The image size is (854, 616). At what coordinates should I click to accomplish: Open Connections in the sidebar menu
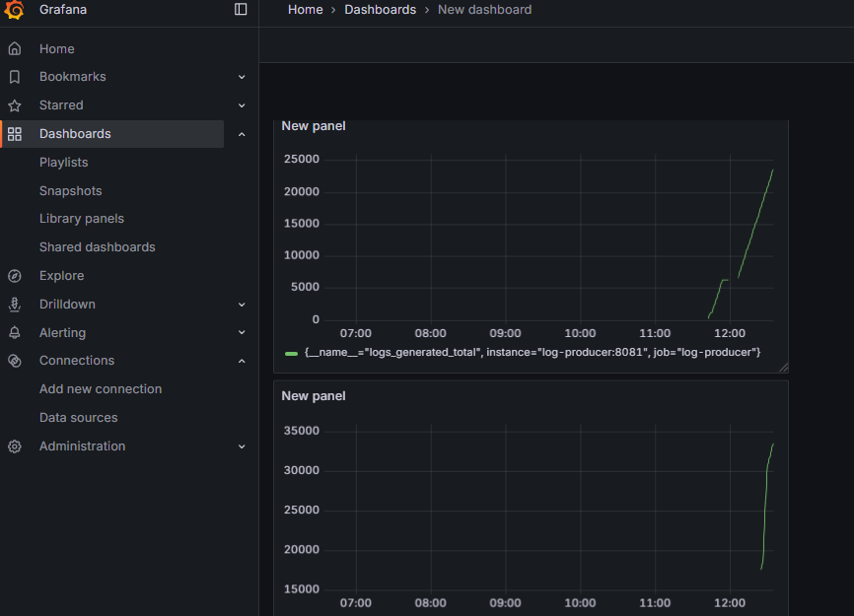[x=77, y=361]
